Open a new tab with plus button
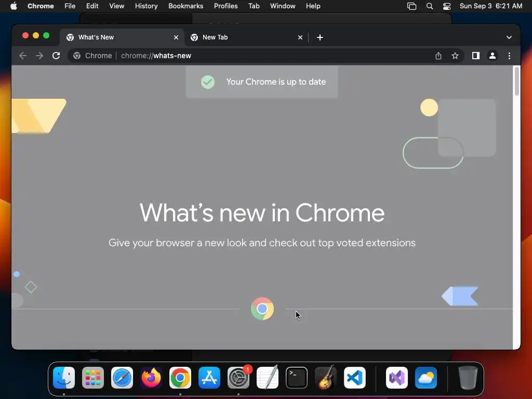The height and width of the screenshot is (399, 532). pyautogui.click(x=320, y=37)
